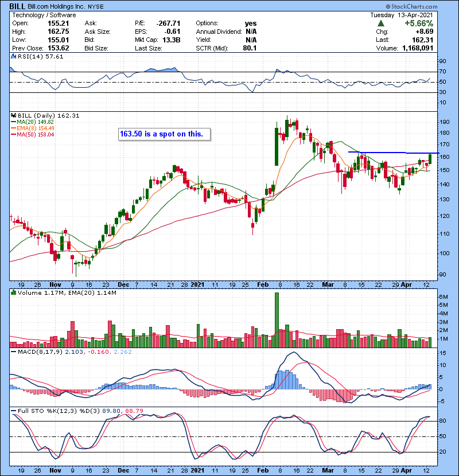Click the Chg value +8.69

(425, 32)
